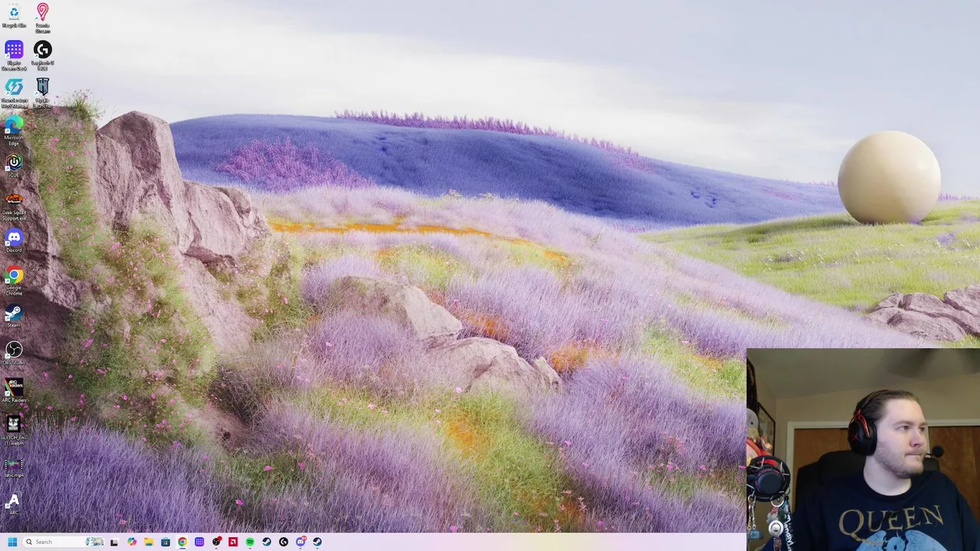Screen dimensions: 980x551
Task: Select the Hytale Launcher desktop shortcut
Action: point(42,93)
